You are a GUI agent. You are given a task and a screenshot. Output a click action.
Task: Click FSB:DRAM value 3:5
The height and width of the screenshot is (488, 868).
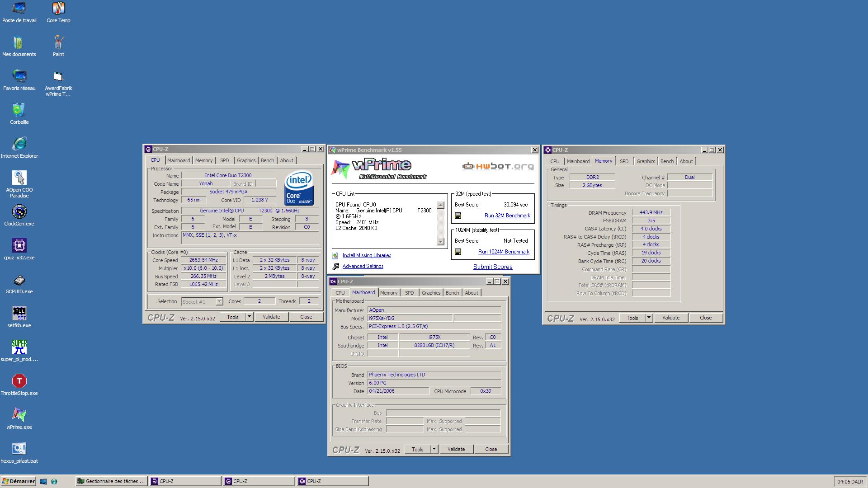click(x=651, y=221)
